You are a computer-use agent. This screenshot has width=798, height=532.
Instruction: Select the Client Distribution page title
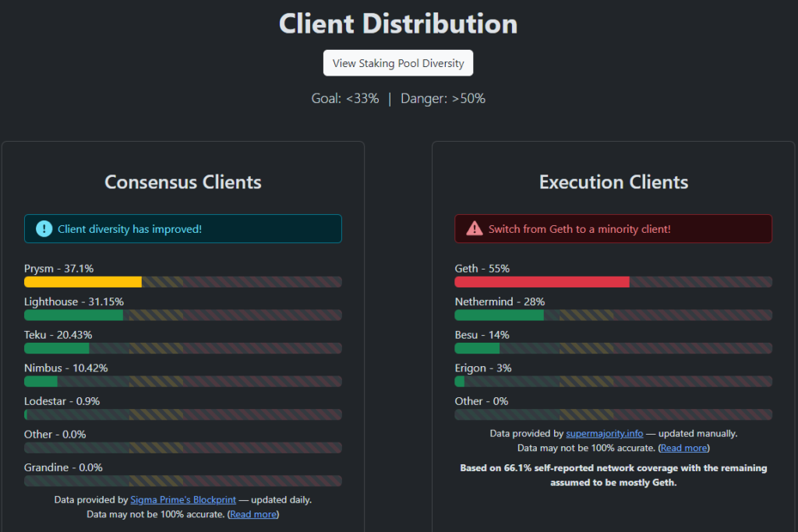[x=397, y=23]
